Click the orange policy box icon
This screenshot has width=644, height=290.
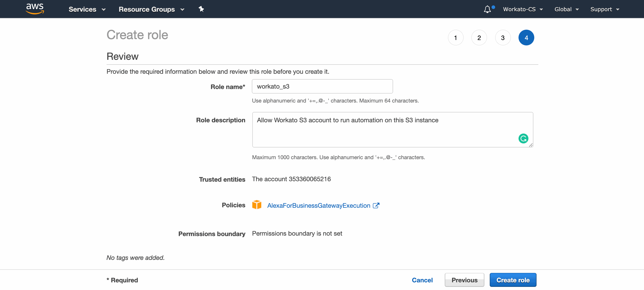click(x=257, y=205)
